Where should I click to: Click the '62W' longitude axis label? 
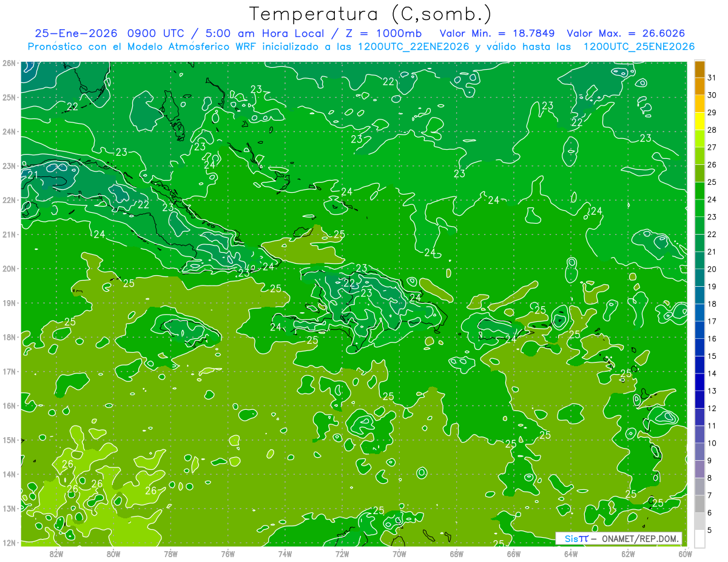(629, 554)
